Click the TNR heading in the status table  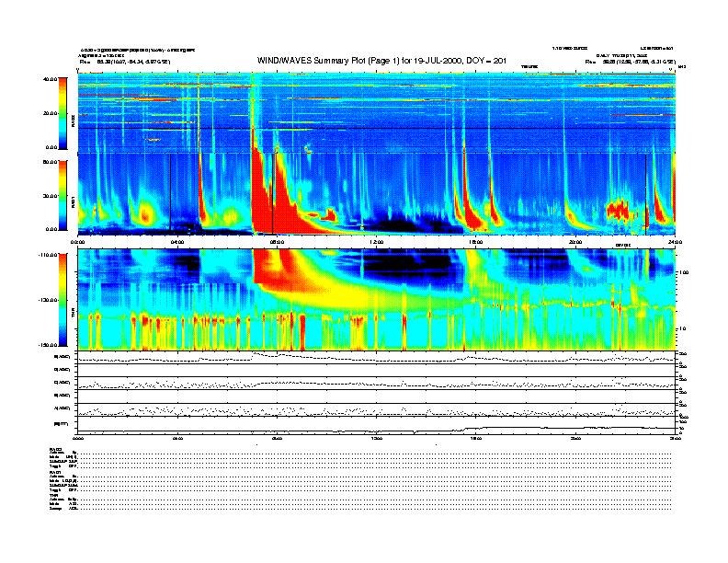pos(53,495)
